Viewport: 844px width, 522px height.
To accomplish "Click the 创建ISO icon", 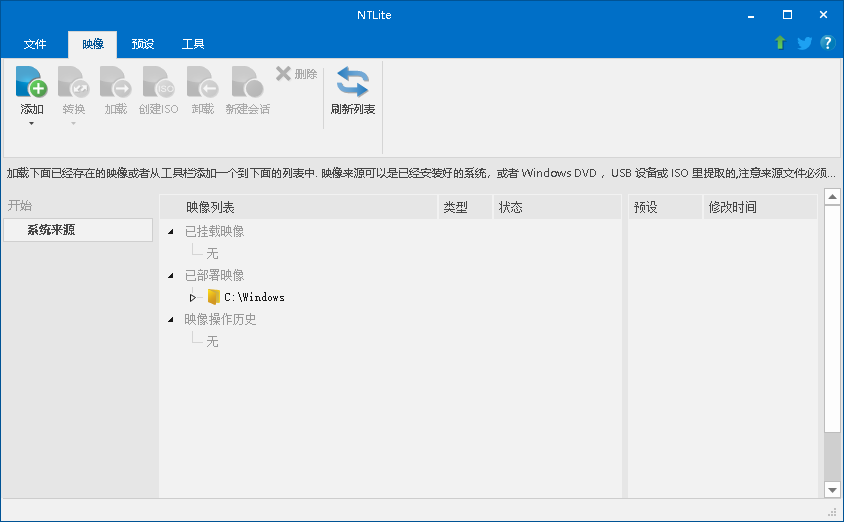I will [158, 82].
